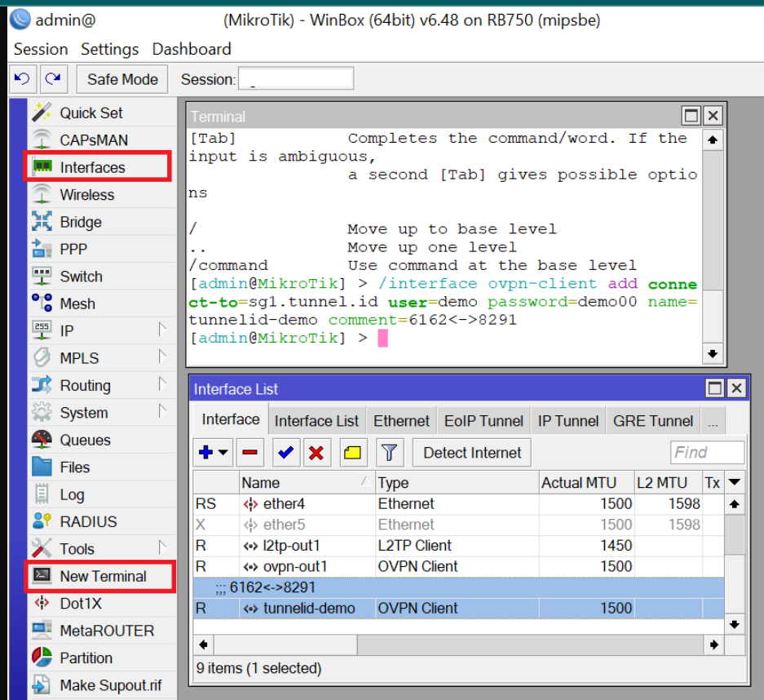764x700 pixels.
Task: Click the Terminal scrollbar up arrow
Action: click(x=713, y=140)
